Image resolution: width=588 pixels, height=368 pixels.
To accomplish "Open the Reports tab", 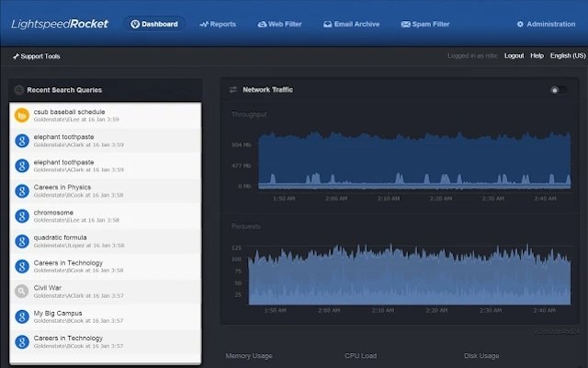I will tap(218, 24).
